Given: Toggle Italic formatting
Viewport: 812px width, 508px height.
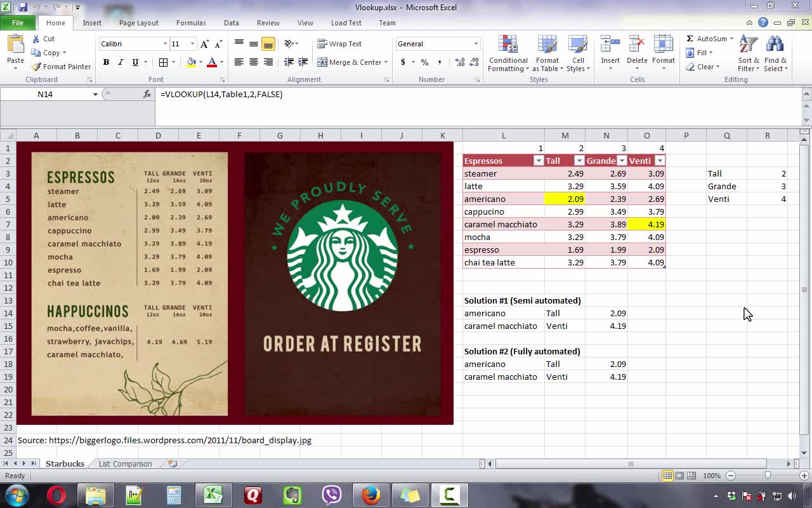Looking at the screenshot, I should point(121,62).
